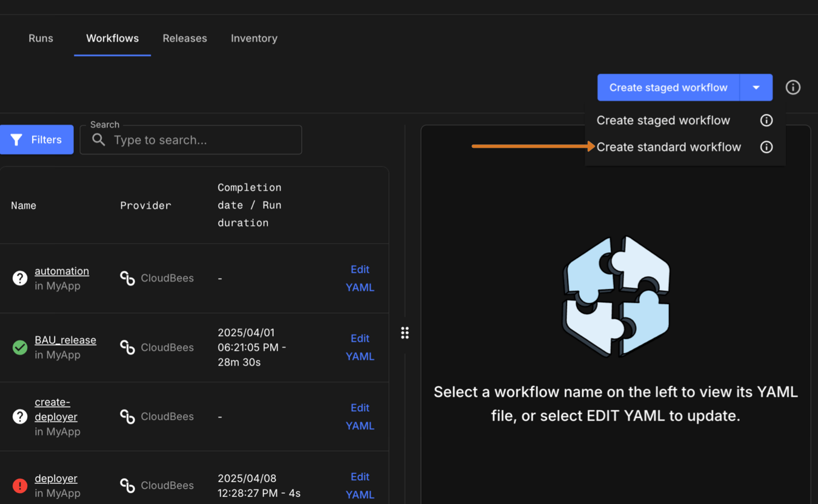
Task: Open the BAU_release workflow link
Action: pyautogui.click(x=65, y=340)
